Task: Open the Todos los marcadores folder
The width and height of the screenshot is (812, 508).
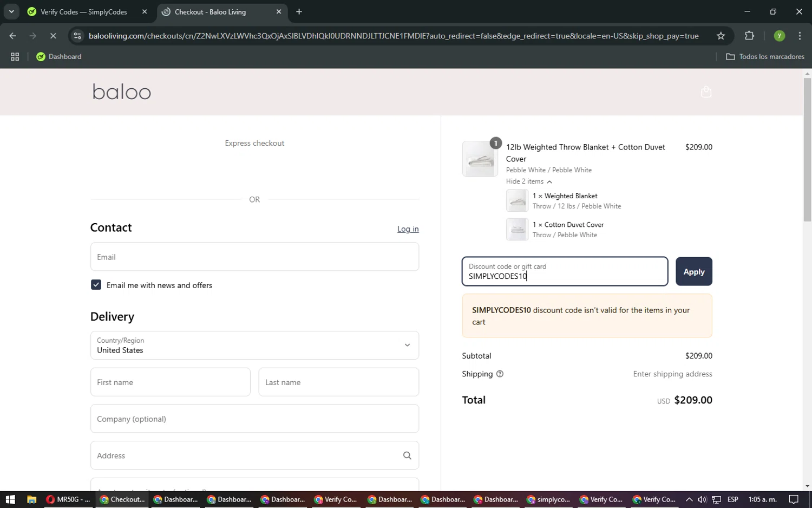Action: pyautogui.click(x=765, y=56)
